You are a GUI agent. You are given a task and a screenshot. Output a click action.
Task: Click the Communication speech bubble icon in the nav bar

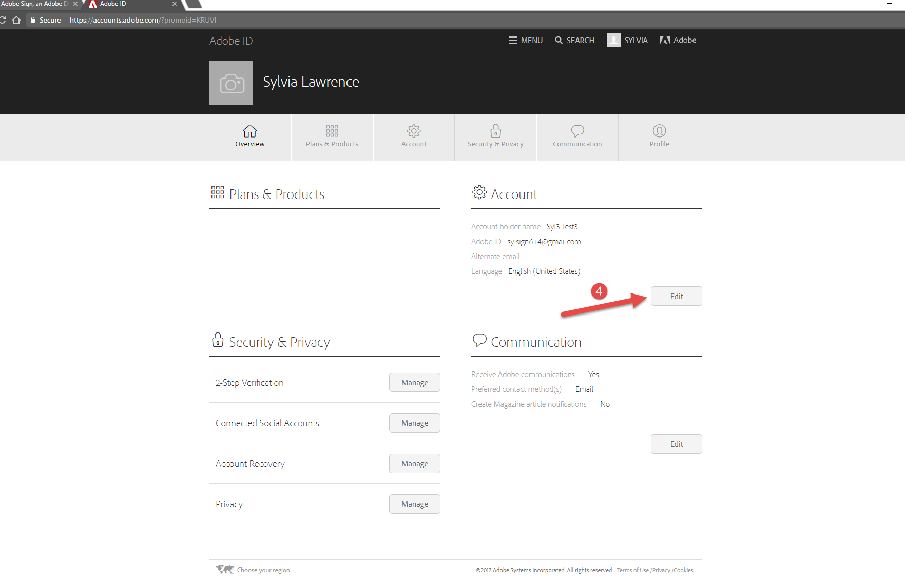click(x=577, y=131)
